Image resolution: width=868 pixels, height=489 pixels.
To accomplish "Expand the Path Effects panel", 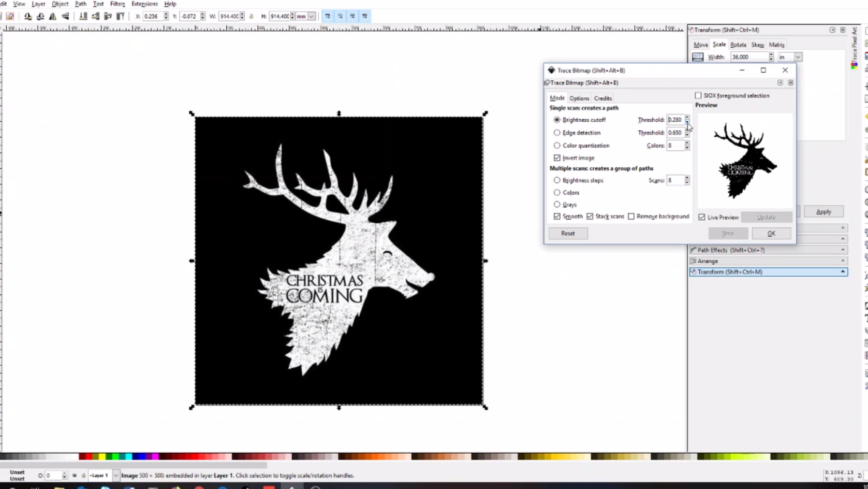I will pyautogui.click(x=768, y=250).
